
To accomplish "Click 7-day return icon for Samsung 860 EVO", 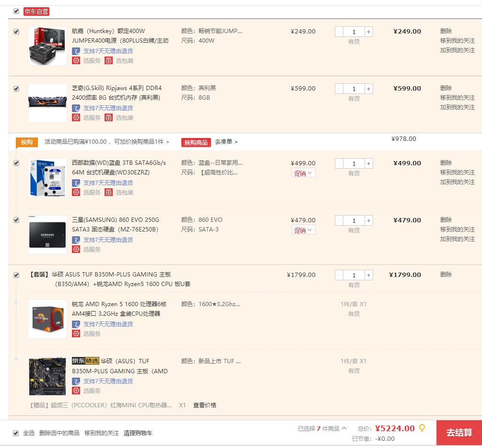I will click(x=76, y=240).
